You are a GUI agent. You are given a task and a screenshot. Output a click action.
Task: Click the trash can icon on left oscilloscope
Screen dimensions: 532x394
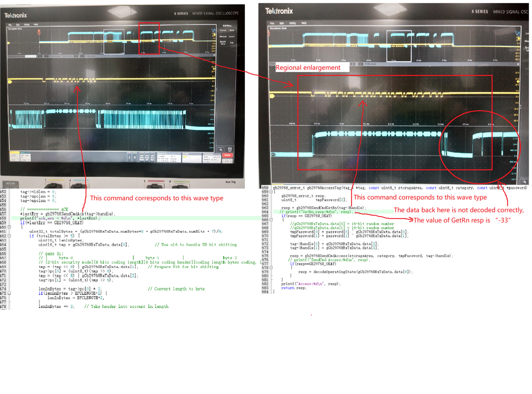point(230,150)
